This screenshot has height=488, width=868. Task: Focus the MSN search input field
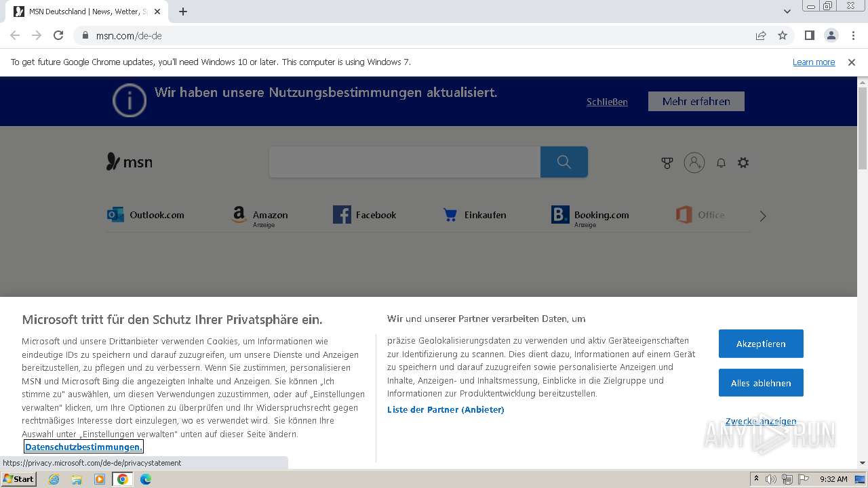coord(405,162)
